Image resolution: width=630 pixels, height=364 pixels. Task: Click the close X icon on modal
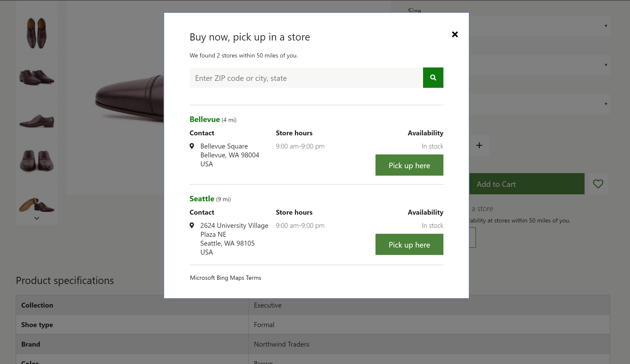pos(454,34)
